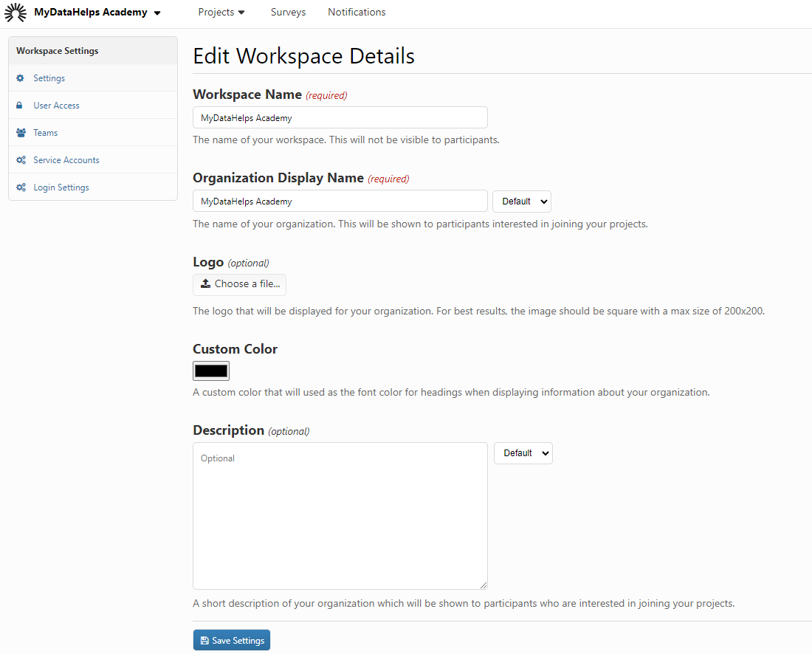Click the User Access lock icon
The image size is (812, 654).
pos(21,106)
